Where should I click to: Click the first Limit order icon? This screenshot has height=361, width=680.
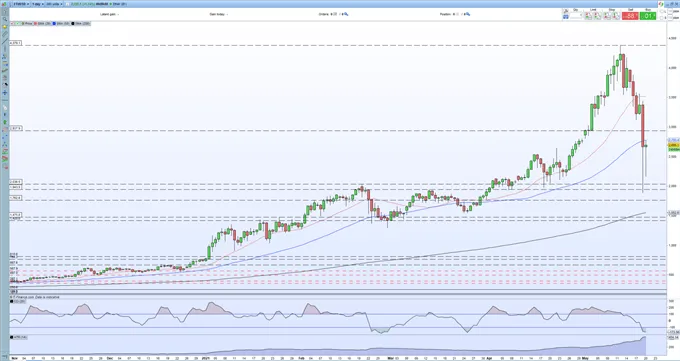tap(588, 16)
